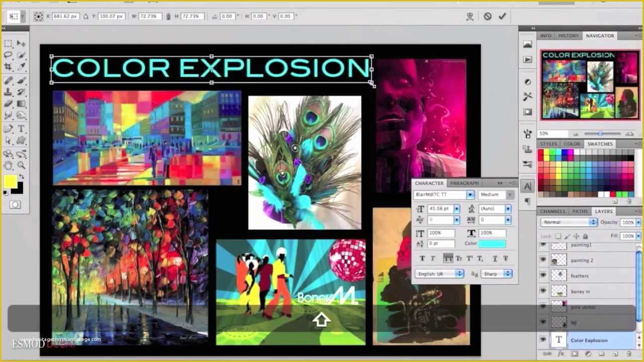Select the Crop tool
644x362 pixels.
(8, 67)
